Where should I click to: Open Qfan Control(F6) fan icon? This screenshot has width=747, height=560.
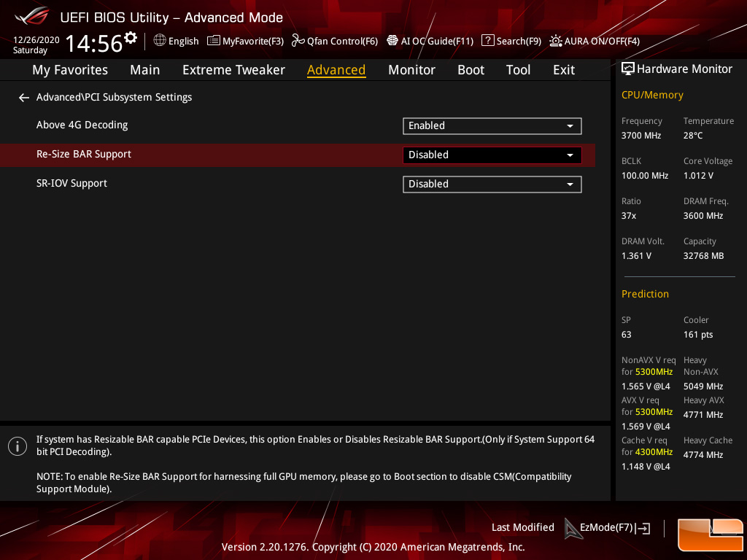298,41
